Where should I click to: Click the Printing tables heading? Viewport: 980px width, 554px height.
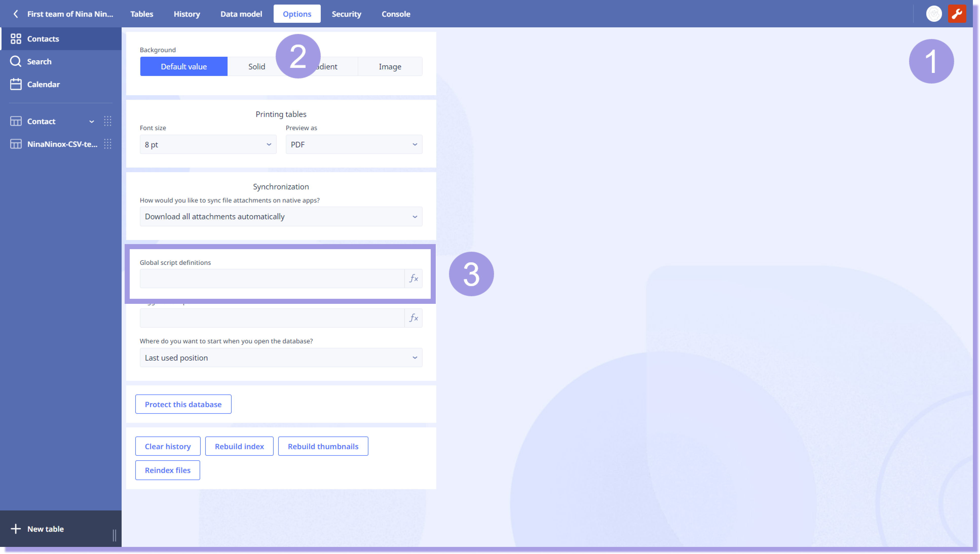[281, 114]
